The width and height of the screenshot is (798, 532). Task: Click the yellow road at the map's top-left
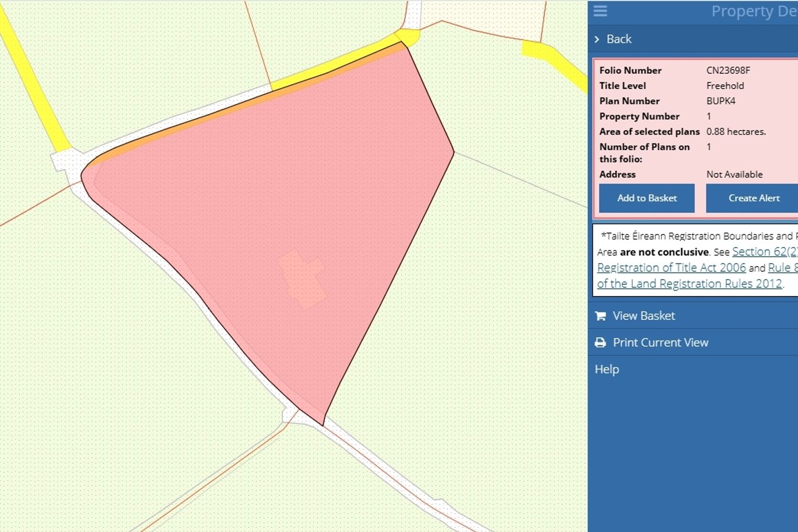pos(33,78)
